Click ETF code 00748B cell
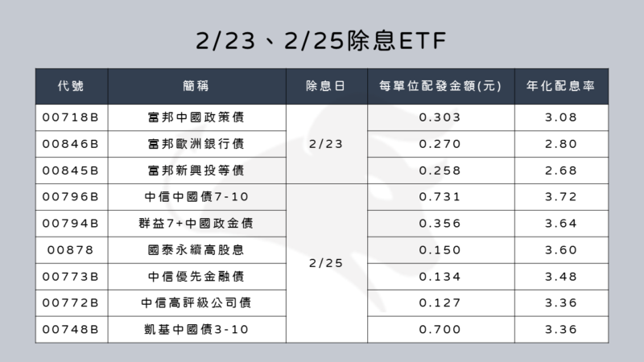The width and height of the screenshot is (644, 362). [x=72, y=330]
